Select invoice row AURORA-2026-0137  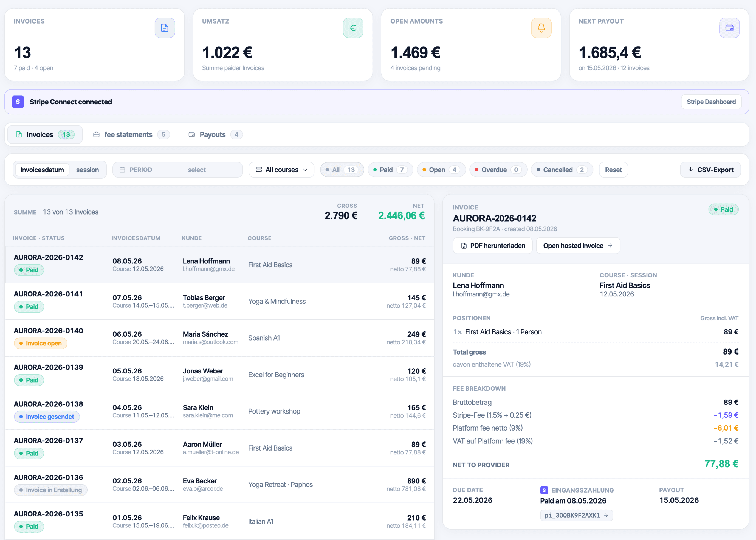[219, 448]
